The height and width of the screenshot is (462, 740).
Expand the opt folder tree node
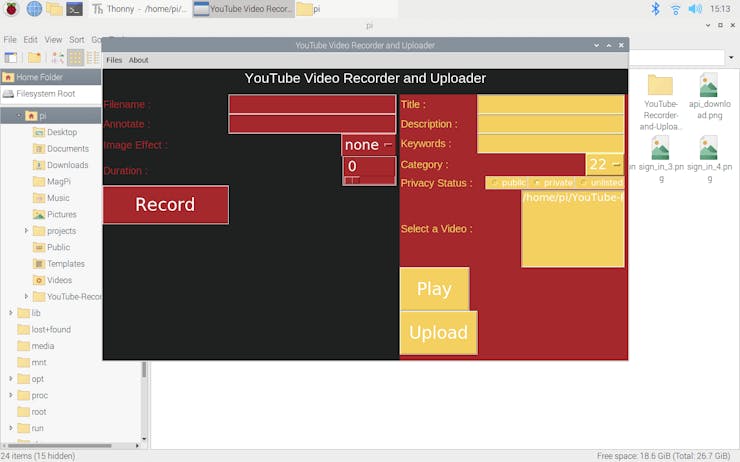tap(10, 379)
